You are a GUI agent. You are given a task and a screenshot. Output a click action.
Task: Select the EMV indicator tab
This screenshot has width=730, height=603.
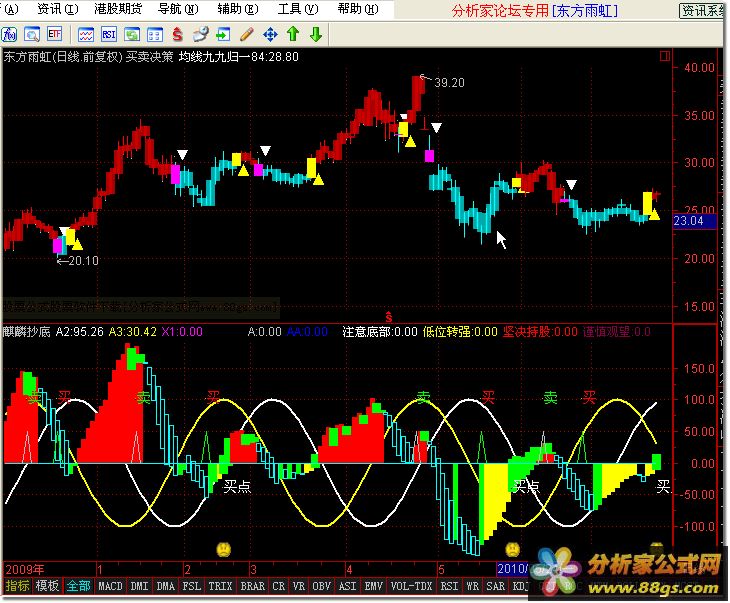[373, 586]
